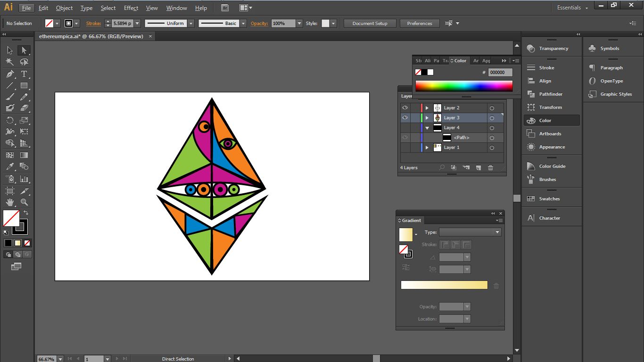
Task: Select the Pen tool
Action: coord(10,74)
